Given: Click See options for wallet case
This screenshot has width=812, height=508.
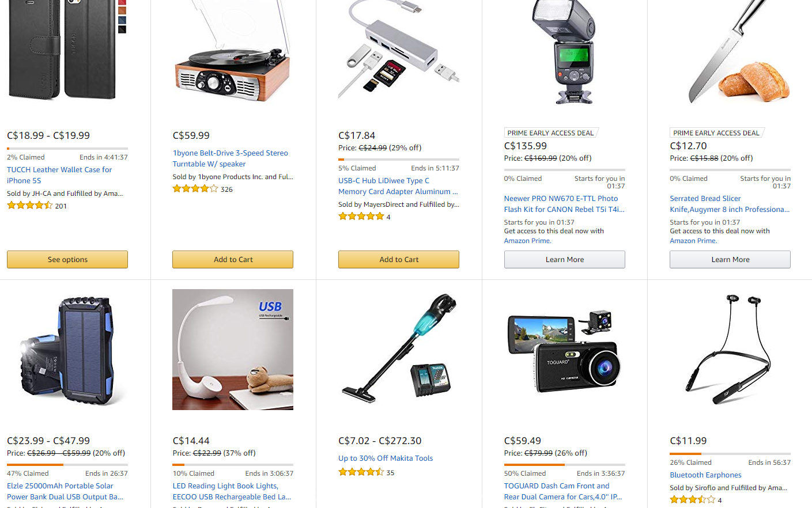Looking at the screenshot, I should 67,259.
